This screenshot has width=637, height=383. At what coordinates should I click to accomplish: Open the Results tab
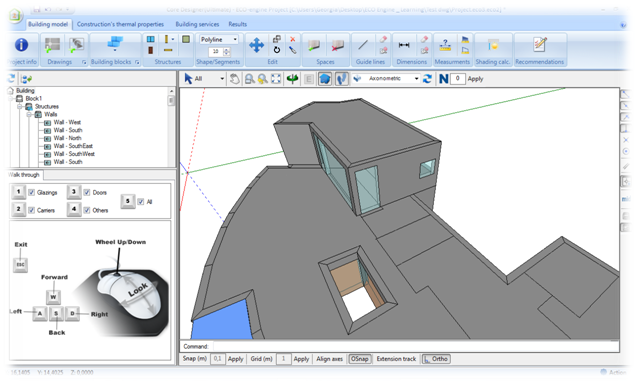coord(238,24)
